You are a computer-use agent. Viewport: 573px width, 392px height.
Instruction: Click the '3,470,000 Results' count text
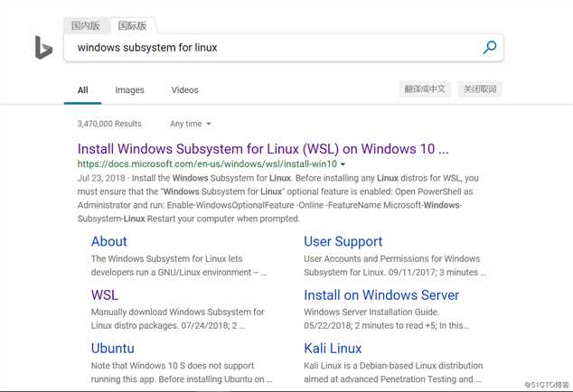(x=109, y=124)
